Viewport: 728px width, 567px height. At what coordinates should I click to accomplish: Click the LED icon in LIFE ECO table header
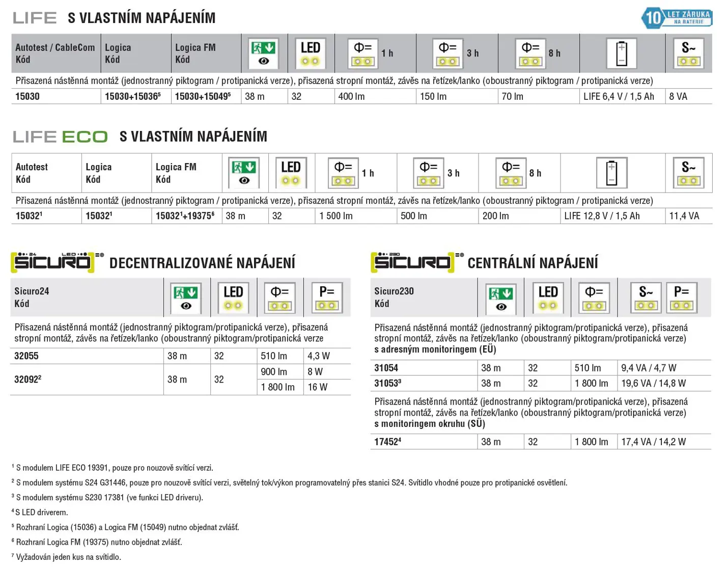pyautogui.click(x=291, y=173)
